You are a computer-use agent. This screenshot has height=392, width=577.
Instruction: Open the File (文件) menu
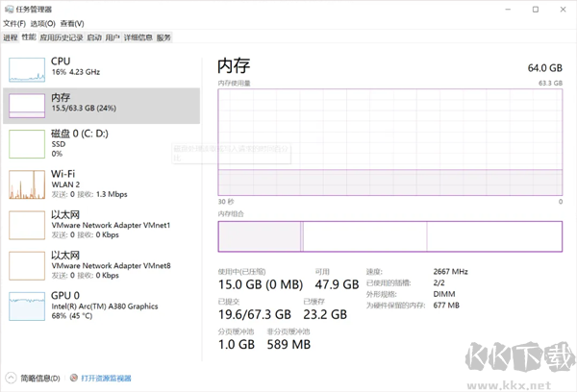(14, 23)
